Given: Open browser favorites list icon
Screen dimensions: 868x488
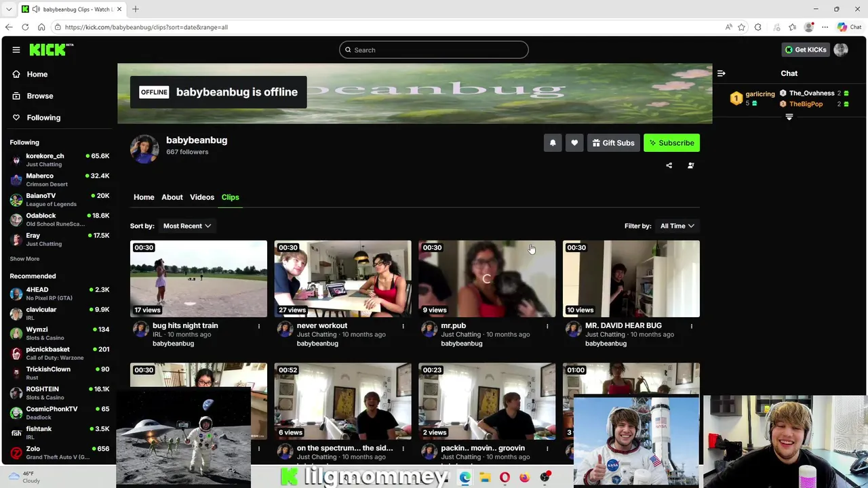Looking at the screenshot, I should (792, 27).
